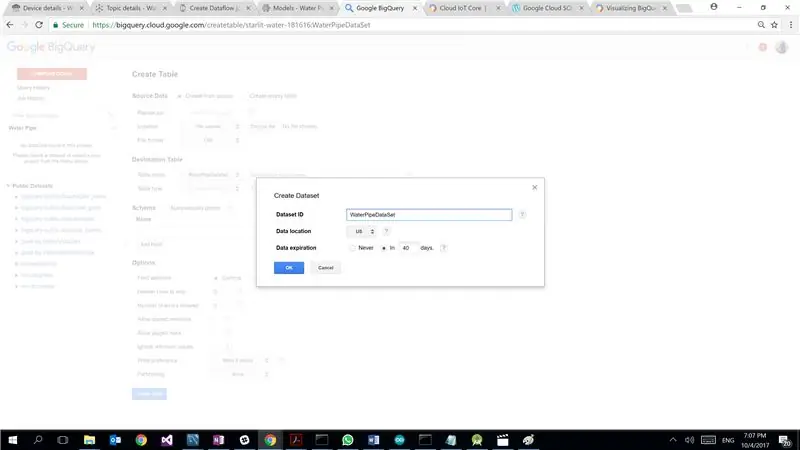Open Windows taskbar search
This screenshot has width=800, height=450.
click(38, 440)
